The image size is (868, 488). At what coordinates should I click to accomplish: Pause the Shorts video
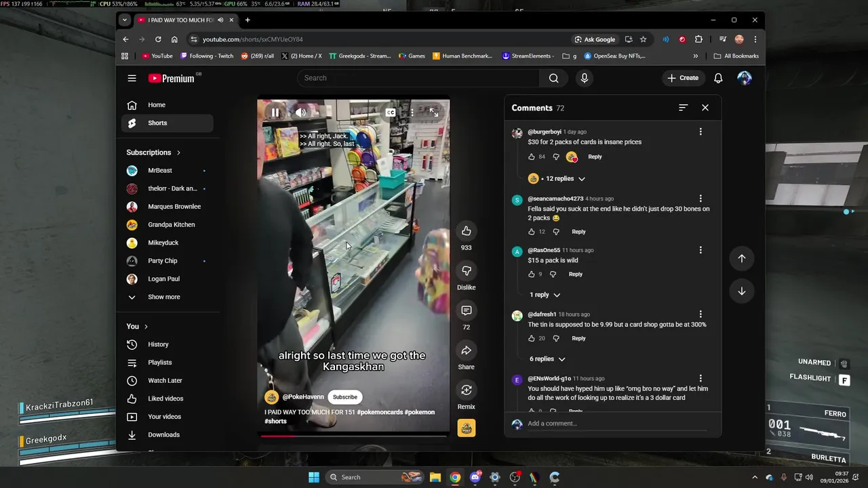(x=275, y=113)
